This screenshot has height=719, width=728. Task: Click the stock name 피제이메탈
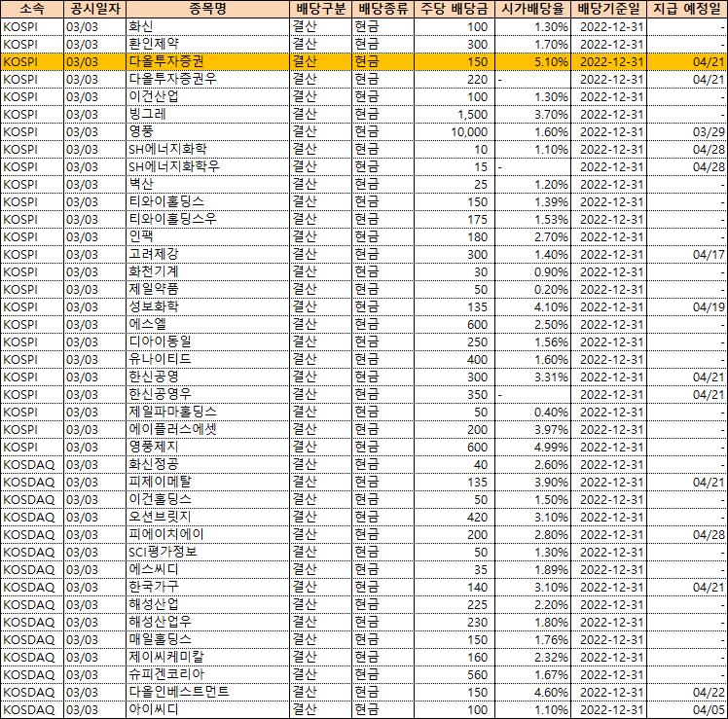160,482
